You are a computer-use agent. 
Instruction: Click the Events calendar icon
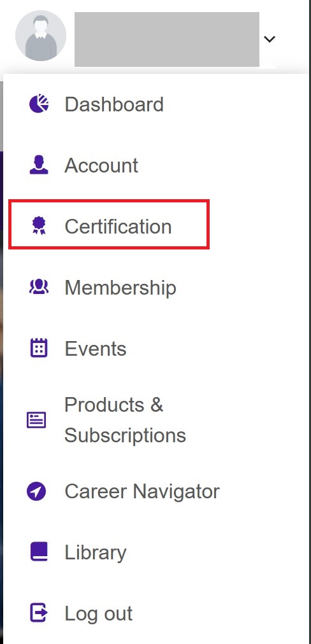point(39,348)
